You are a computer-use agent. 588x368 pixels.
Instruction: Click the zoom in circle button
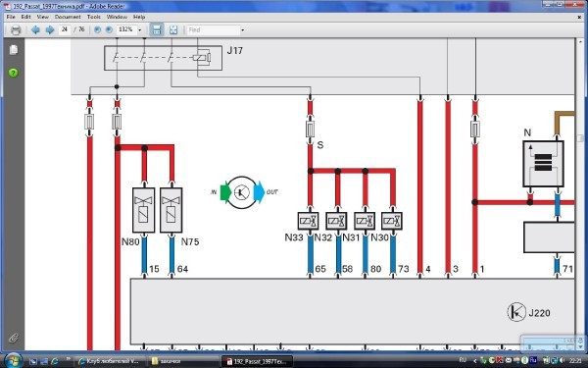109,29
